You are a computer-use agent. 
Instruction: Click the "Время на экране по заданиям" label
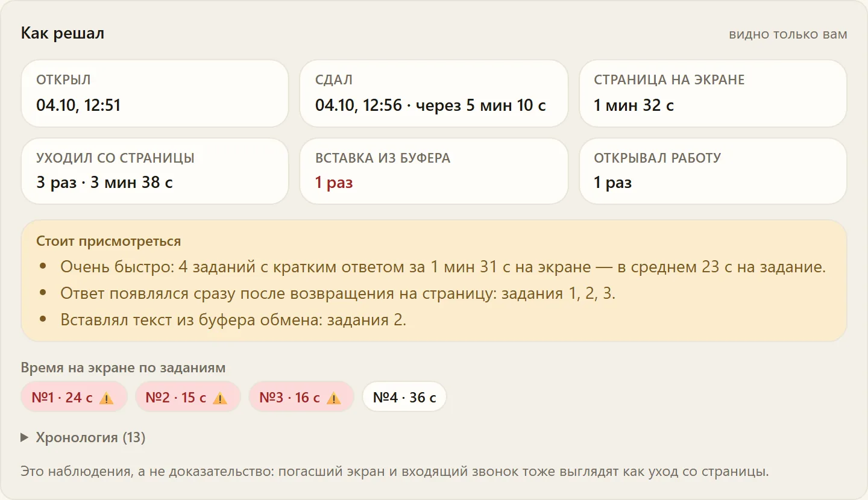[123, 368]
